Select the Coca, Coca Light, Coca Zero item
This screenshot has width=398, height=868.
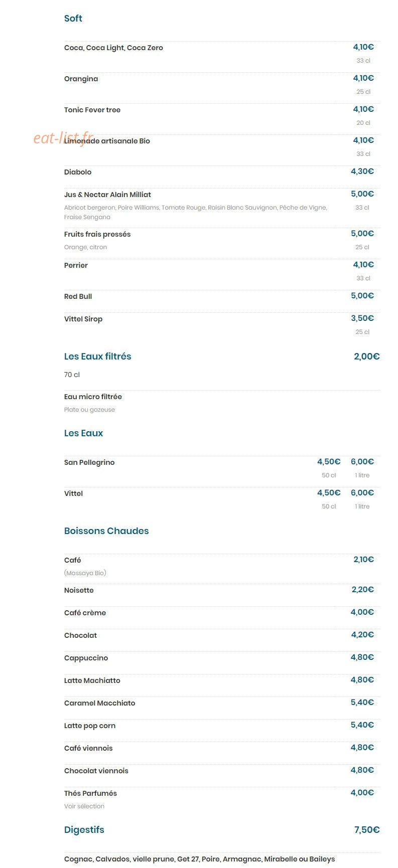click(x=113, y=48)
